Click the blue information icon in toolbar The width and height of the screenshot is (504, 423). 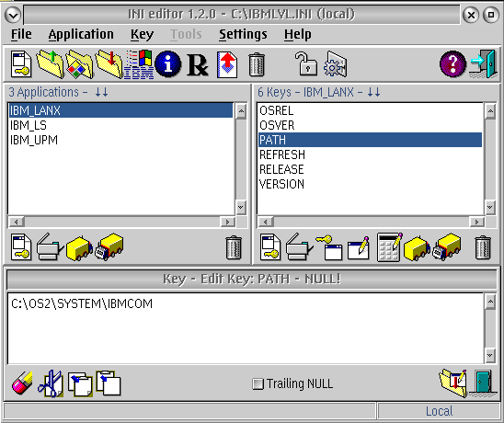point(167,64)
